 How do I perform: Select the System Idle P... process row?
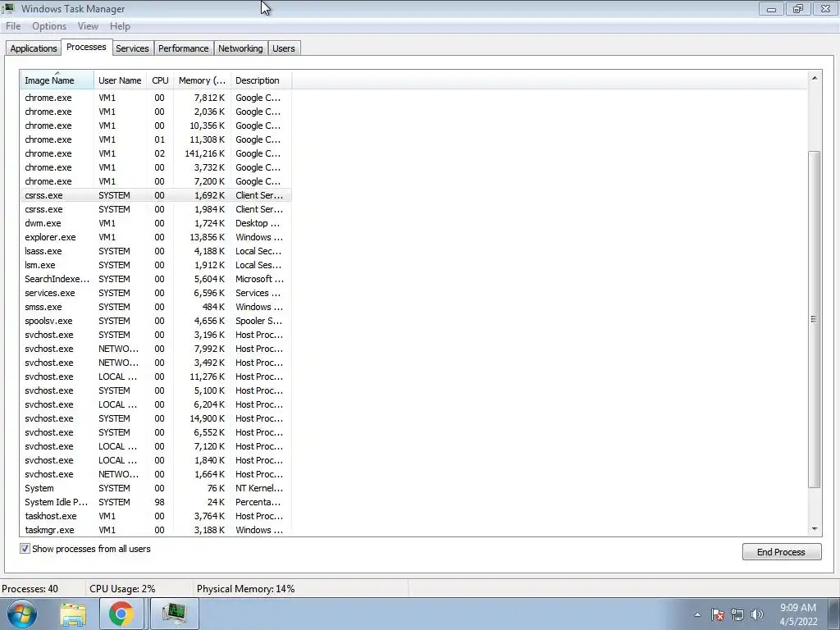156,502
